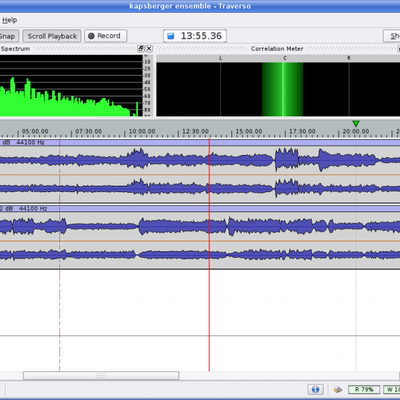Click the 10:00.00 mark on the timeline ruler
The height and width of the screenshot is (400, 400).
[142, 131]
